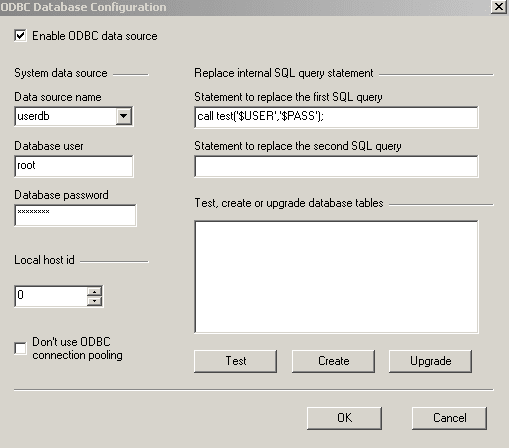509x448 pixels.
Task: Click the Test button
Action: coord(235,361)
